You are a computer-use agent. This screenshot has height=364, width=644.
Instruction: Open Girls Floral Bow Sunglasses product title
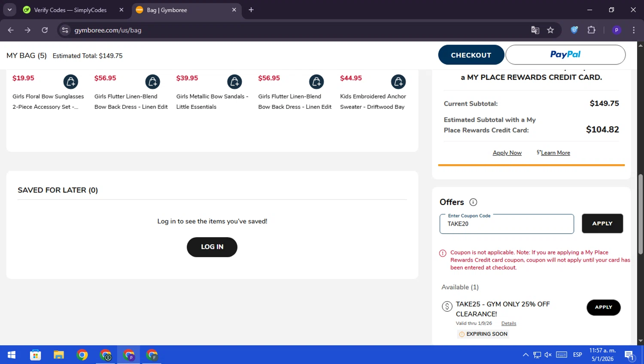point(48,102)
